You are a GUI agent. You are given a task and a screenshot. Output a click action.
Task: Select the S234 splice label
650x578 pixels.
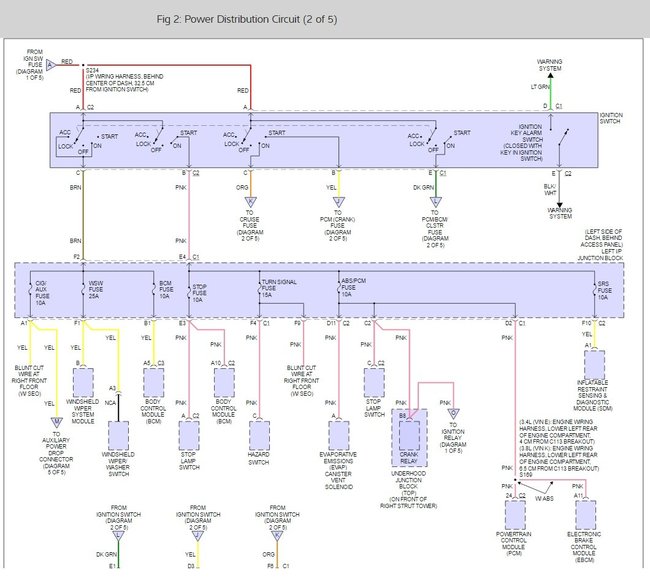tap(92, 70)
